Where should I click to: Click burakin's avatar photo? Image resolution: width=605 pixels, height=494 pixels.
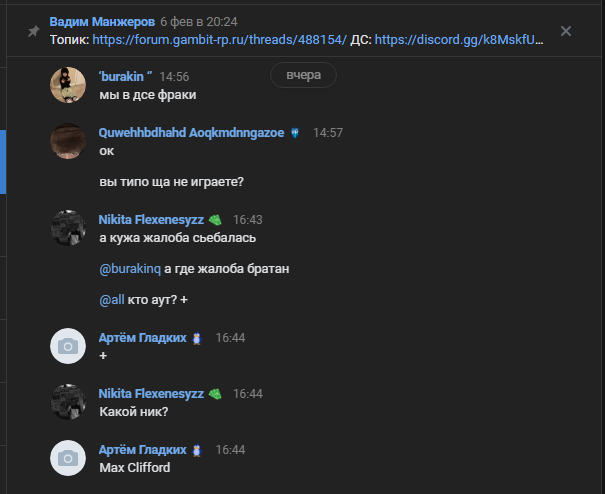click(x=68, y=85)
